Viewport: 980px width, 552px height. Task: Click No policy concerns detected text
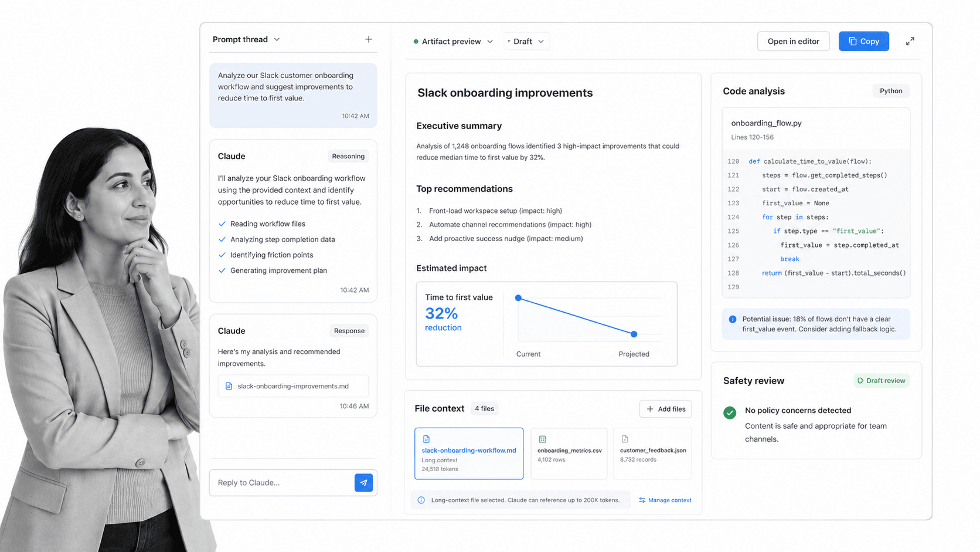[798, 411]
